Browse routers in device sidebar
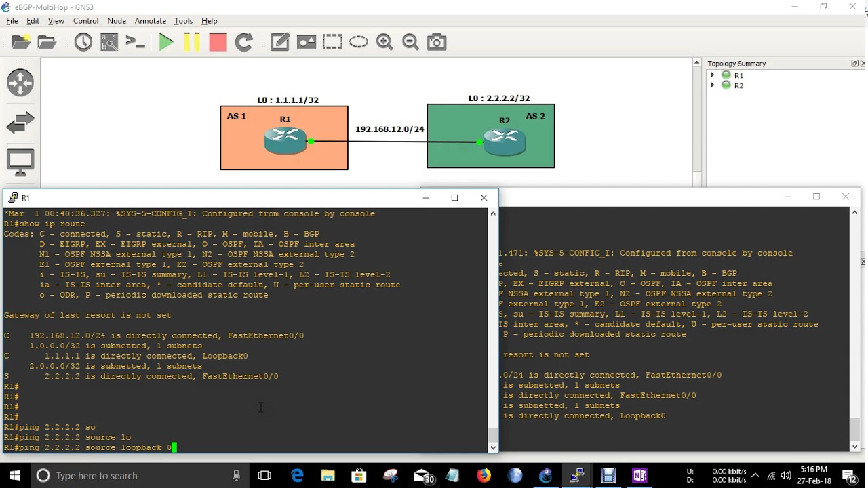This screenshot has height=488, width=868. tap(20, 83)
